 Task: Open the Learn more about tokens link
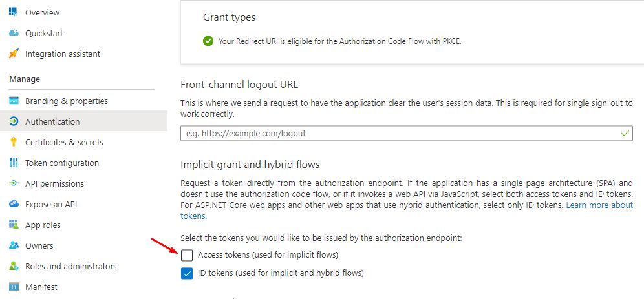coord(599,205)
